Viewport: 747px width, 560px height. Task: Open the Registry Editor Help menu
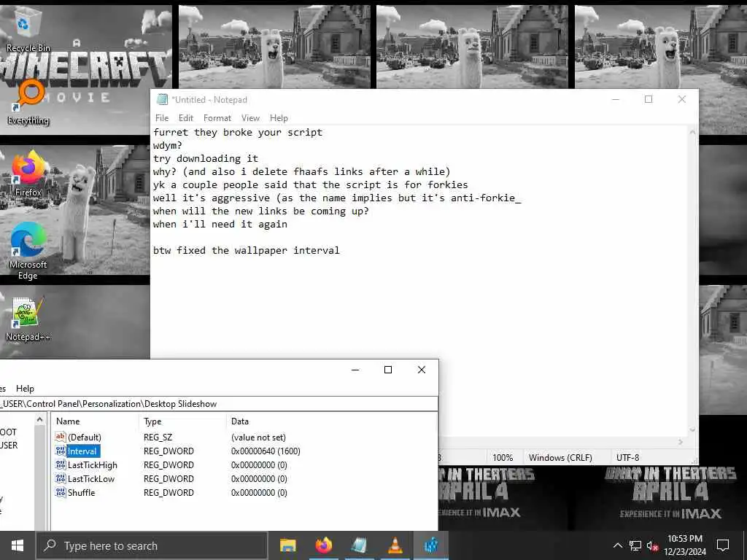[x=25, y=389]
